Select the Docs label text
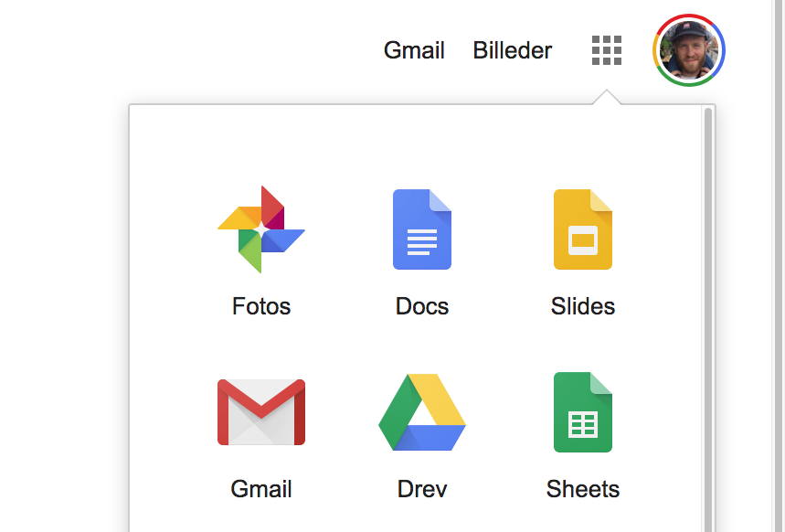This screenshot has width=785, height=532. [422, 306]
